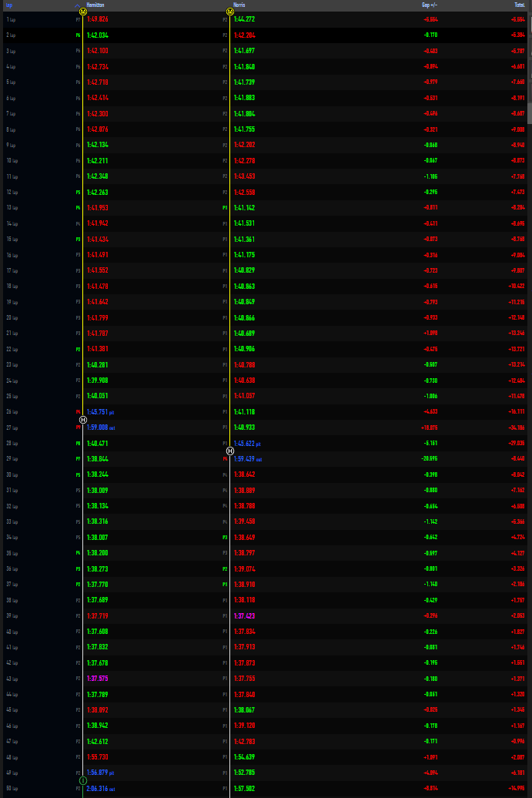
Task: Click Norris's white Hard tyre marker after lap 28
Action: [230, 451]
